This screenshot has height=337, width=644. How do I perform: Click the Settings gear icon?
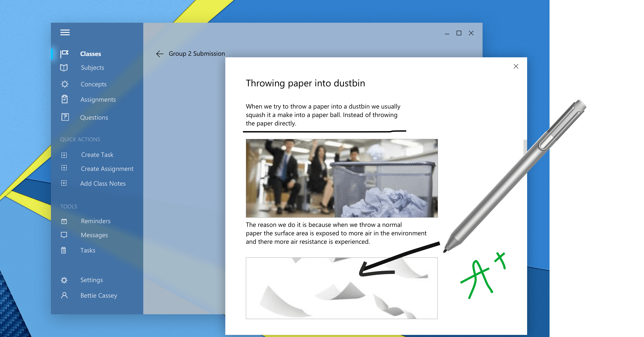(x=64, y=280)
